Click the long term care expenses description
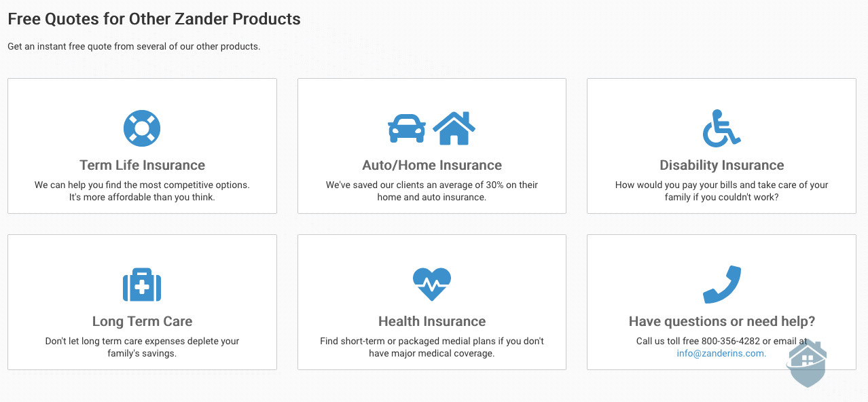This screenshot has height=402, width=868. click(142, 347)
